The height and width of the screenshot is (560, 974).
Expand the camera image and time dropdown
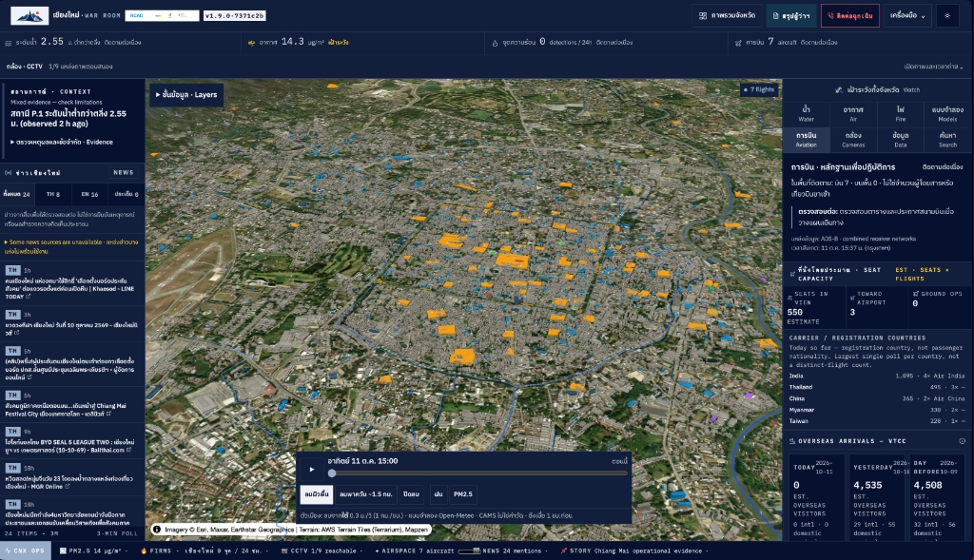coord(934,67)
